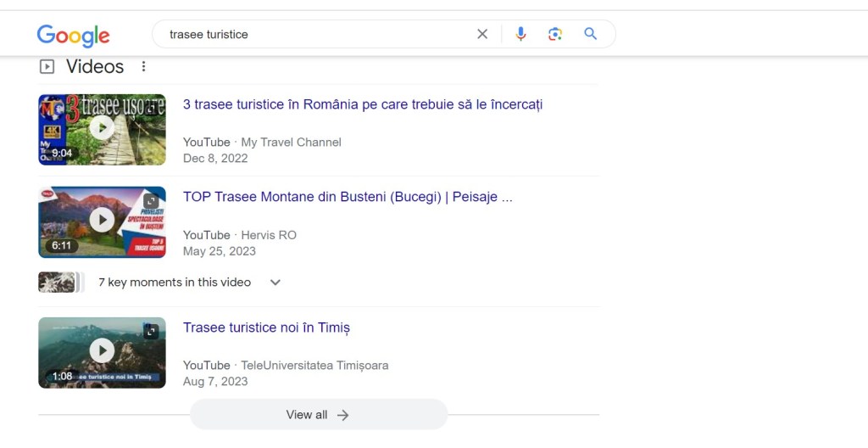Play the 3 trasee ușoare video
This screenshot has width=868, height=448.
(102, 129)
